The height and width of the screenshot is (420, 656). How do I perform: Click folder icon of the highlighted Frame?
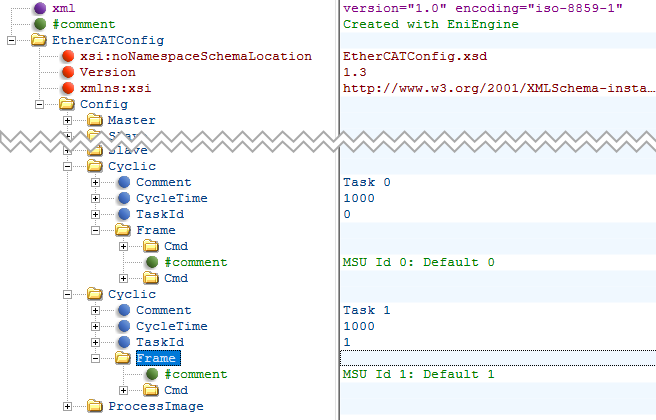click(x=123, y=358)
